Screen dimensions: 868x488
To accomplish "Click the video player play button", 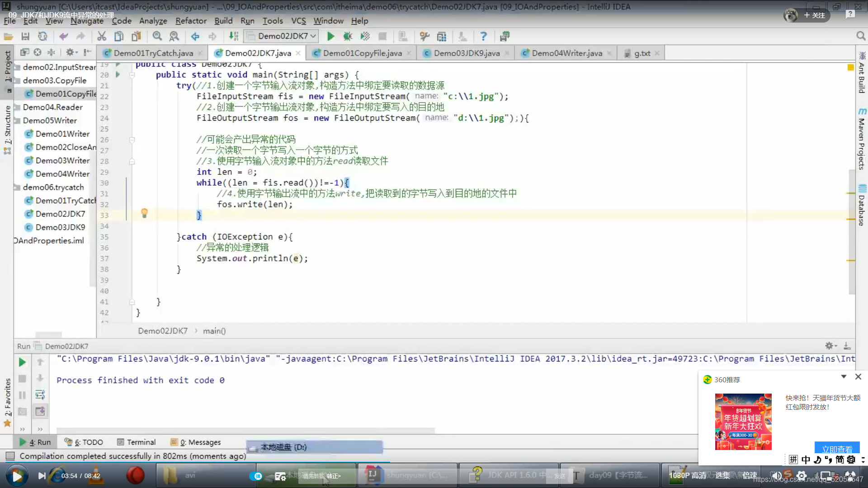I will coord(17,476).
